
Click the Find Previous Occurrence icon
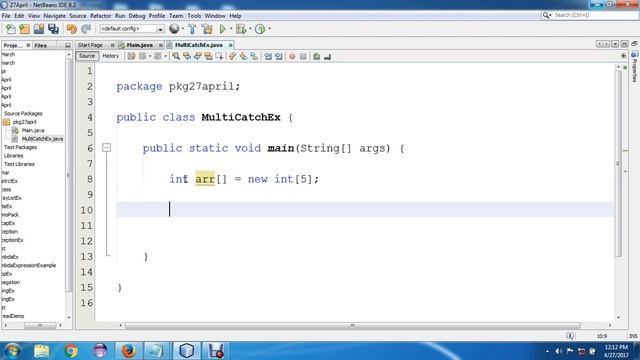(187, 56)
